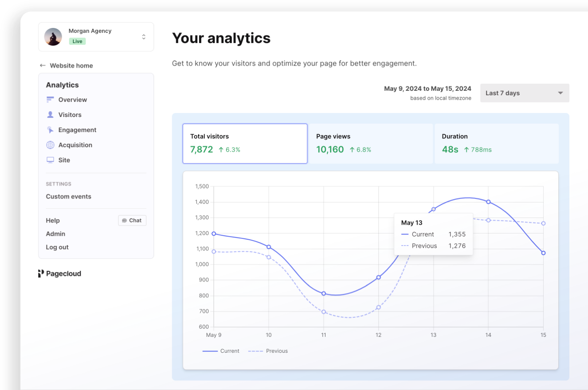Click the 48s duration value

[x=450, y=150]
